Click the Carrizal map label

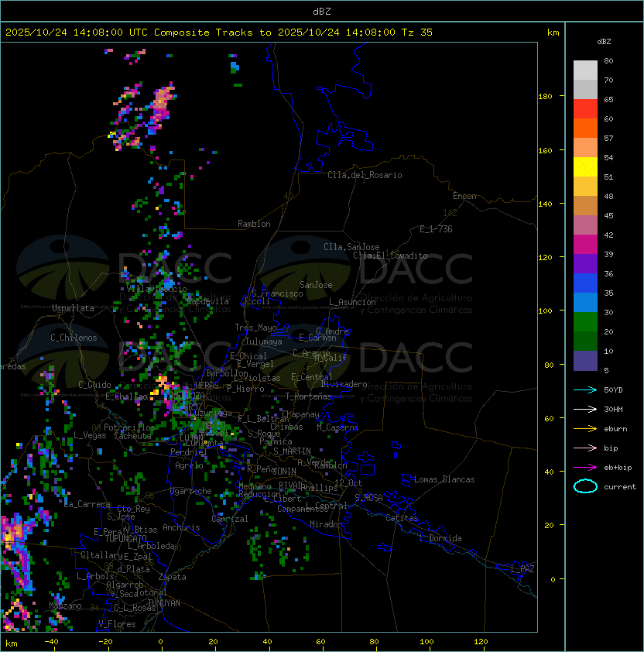click(x=229, y=519)
